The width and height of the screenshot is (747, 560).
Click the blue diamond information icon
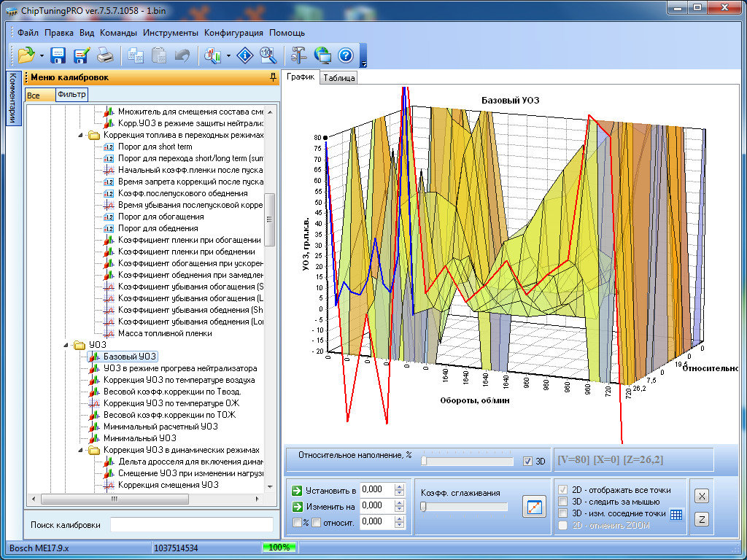pos(246,55)
